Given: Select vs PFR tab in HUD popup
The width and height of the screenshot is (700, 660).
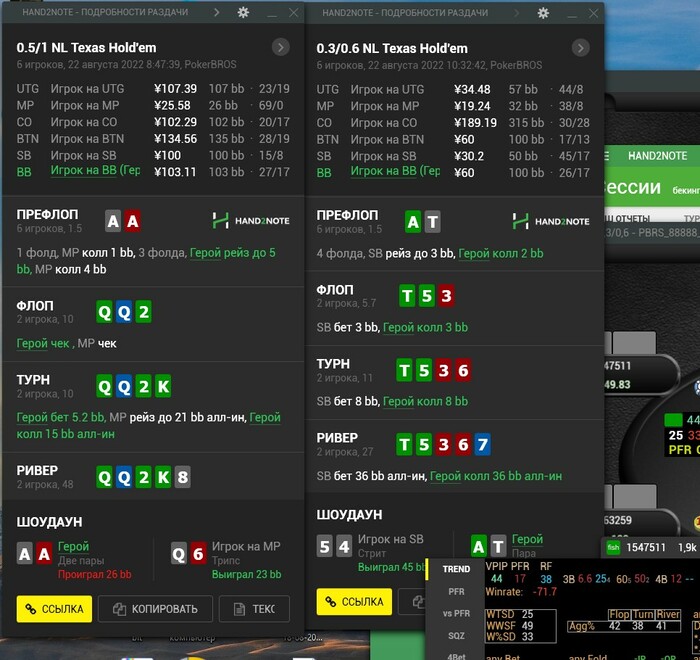Looking at the screenshot, I should (456, 613).
